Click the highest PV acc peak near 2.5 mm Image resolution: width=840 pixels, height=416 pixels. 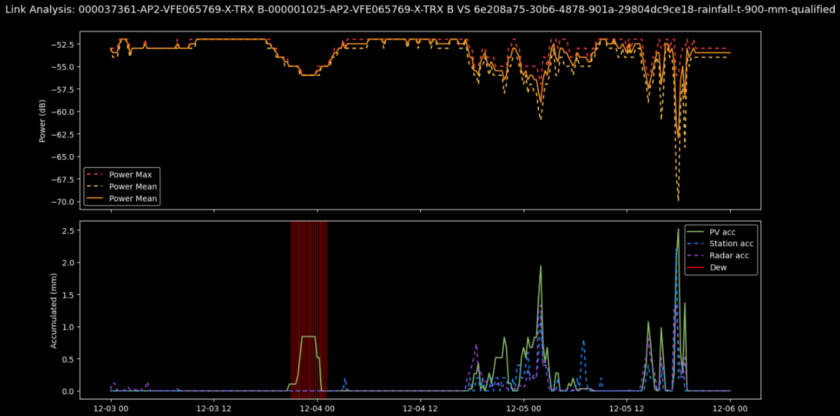pyautogui.click(x=678, y=230)
